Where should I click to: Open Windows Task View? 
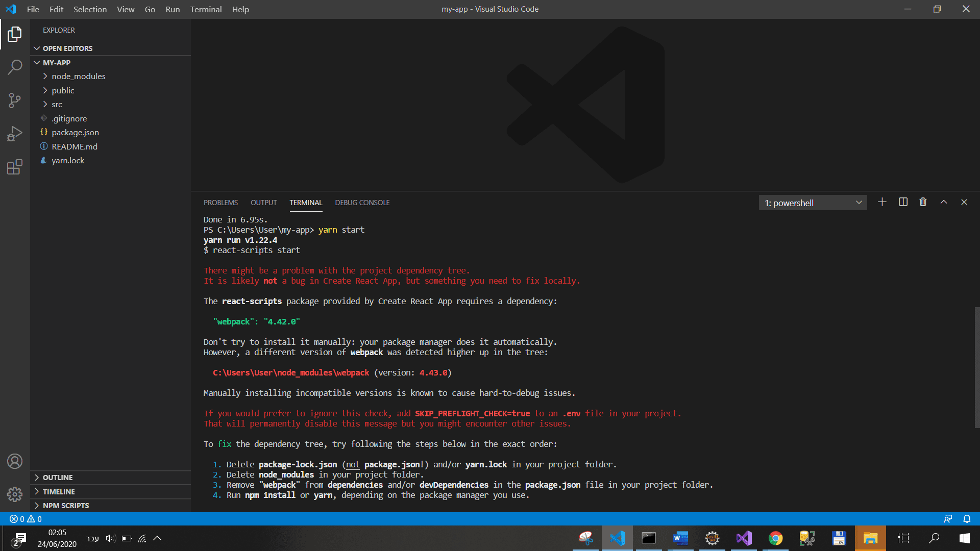(x=903, y=538)
